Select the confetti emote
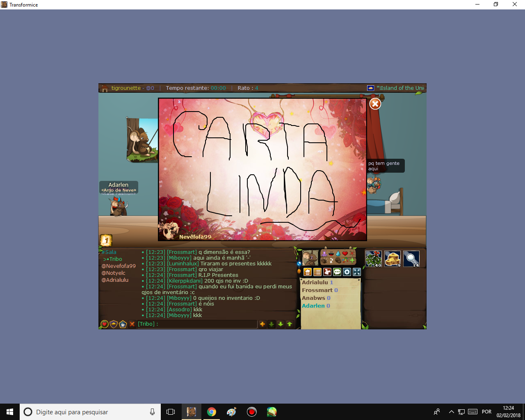Screen dimensions: 525x420 pyautogui.click(x=345, y=260)
